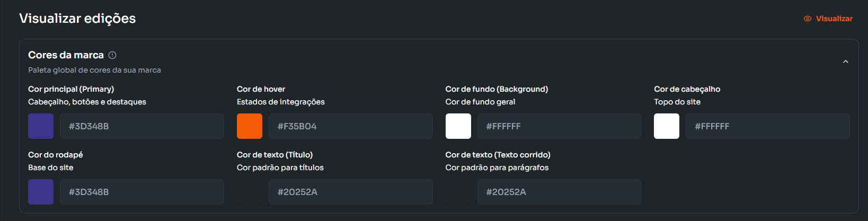The width and height of the screenshot is (868, 221).
Task: Focus the Cor principal hex input field
Action: (141, 126)
